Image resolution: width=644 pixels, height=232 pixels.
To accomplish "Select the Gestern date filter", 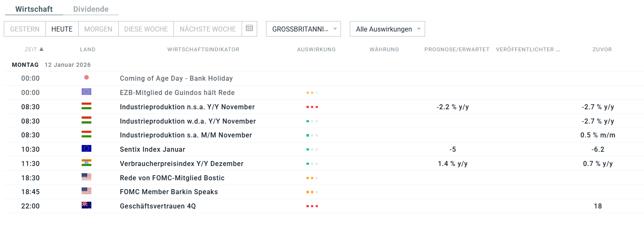I will tap(25, 29).
